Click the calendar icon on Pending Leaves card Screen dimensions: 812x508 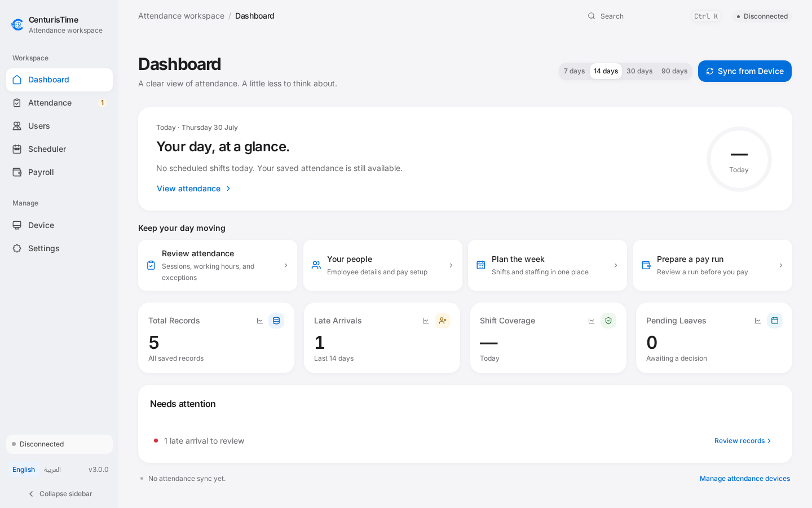[x=775, y=321]
